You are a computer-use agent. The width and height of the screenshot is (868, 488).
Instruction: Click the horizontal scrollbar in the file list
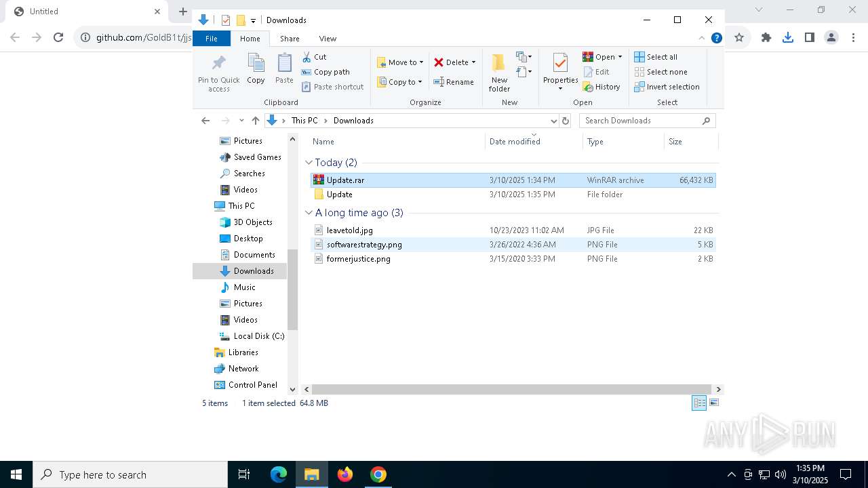pyautogui.click(x=511, y=390)
